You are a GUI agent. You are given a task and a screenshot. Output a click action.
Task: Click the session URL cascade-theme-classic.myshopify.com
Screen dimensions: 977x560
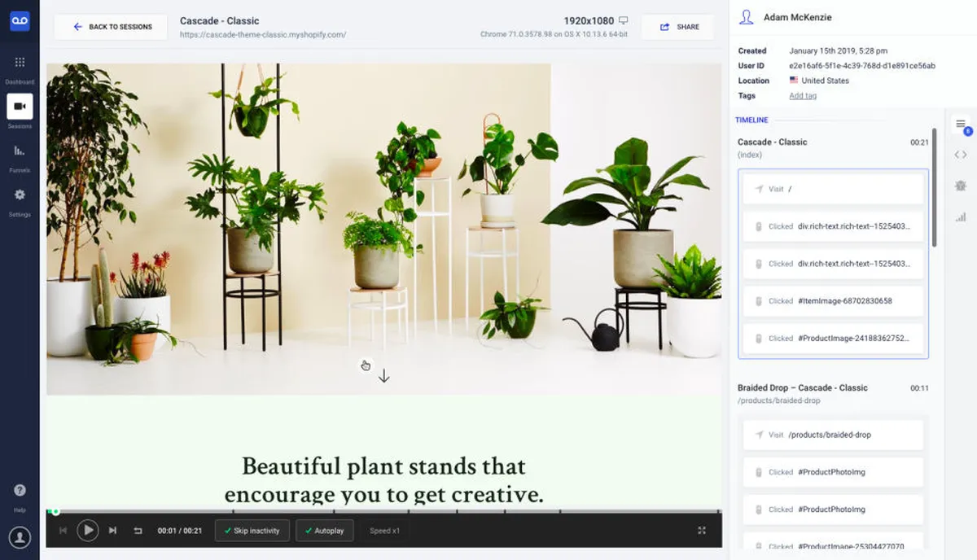263,35
